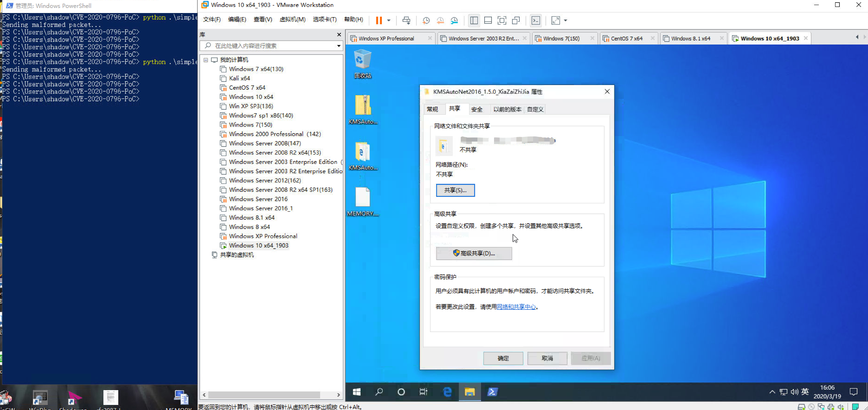868x410 pixels.
Task: Pause the virtual machine with the orange pause icon
Action: tap(379, 20)
